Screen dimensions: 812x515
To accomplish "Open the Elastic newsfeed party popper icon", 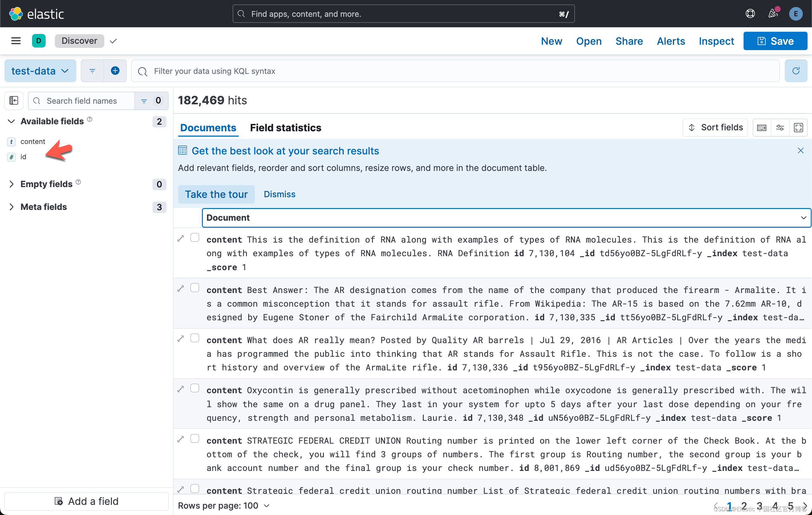I will 773,14.
